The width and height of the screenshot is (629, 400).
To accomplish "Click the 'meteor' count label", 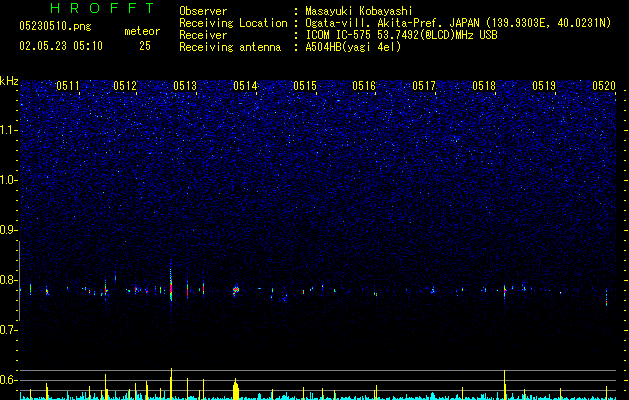I will coord(142,31).
